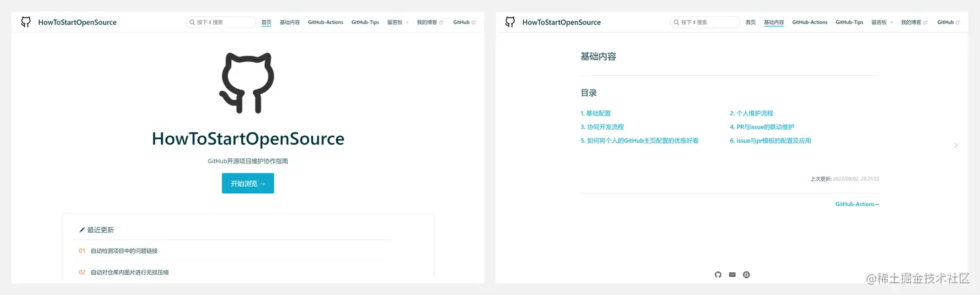Open the email envelope icon in the footer
Viewport: 980px width, 295px height.
[732, 275]
